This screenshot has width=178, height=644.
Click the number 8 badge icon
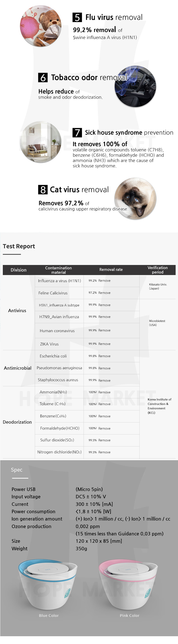click(43, 190)
